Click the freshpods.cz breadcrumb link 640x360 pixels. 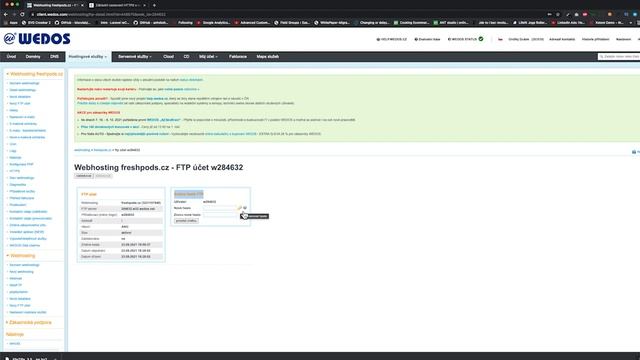[102, 150]
